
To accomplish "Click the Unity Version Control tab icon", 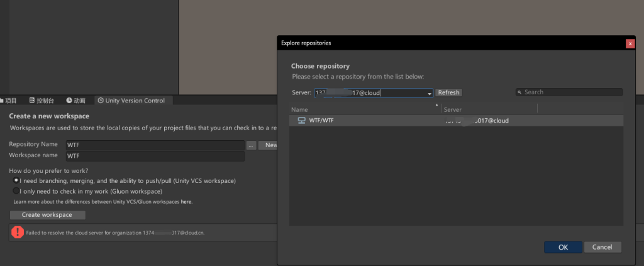I will [x=101, y=101].
